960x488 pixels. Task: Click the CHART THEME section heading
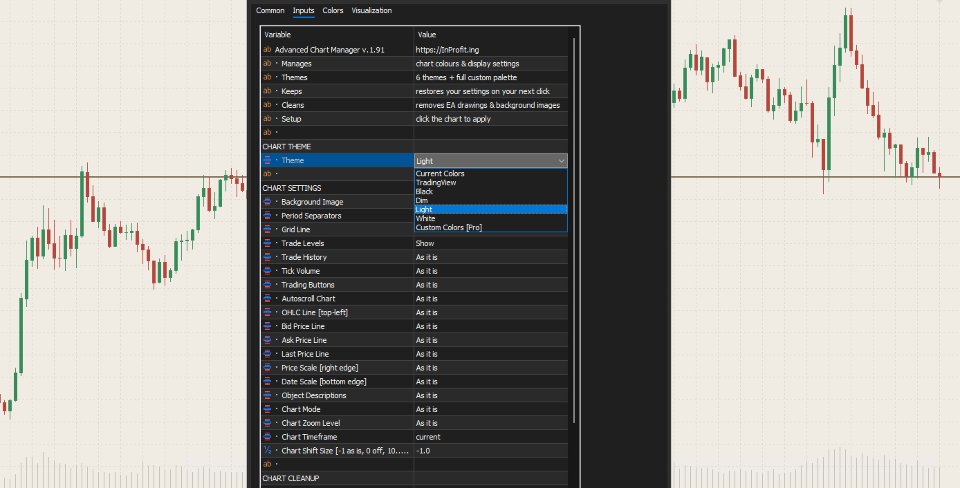point(287,147)
